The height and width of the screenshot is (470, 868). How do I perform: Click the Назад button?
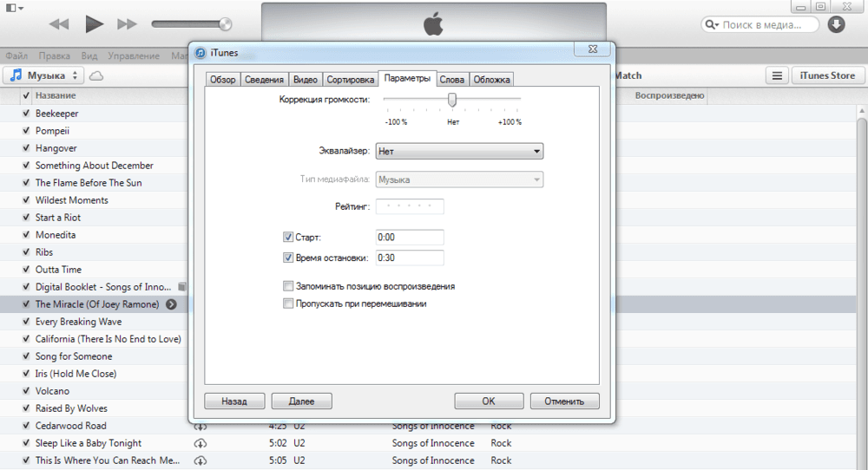tap(234, 401)
